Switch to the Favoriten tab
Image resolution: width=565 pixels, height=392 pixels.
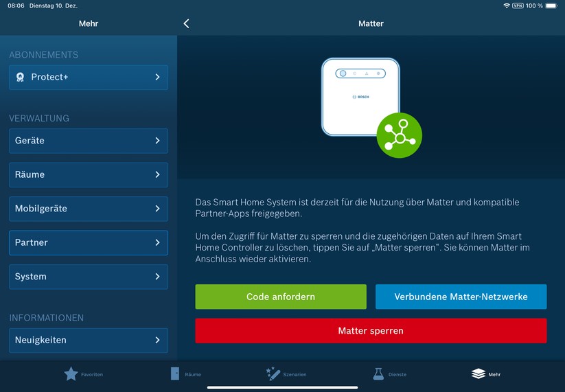coord(83,374)
